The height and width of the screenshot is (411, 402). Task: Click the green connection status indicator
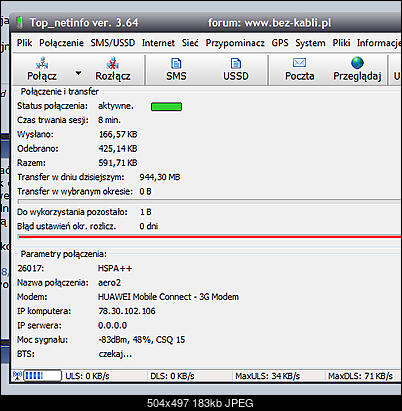pos(166,107)
